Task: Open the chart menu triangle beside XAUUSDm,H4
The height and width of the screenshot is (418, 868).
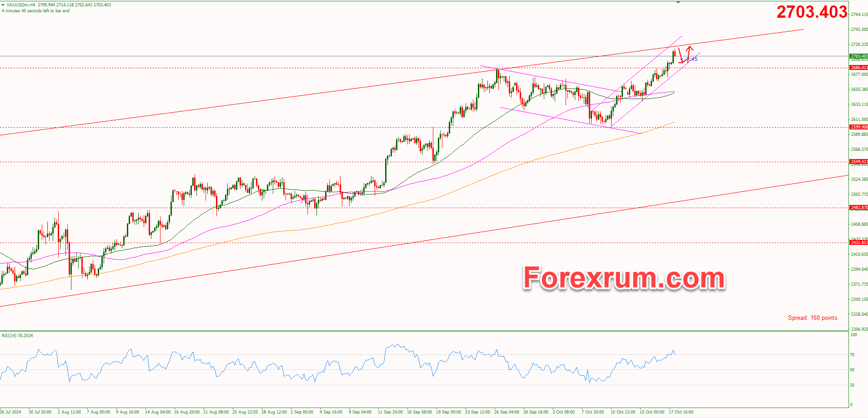Action: pyautogui.click(x=3, y=5)
